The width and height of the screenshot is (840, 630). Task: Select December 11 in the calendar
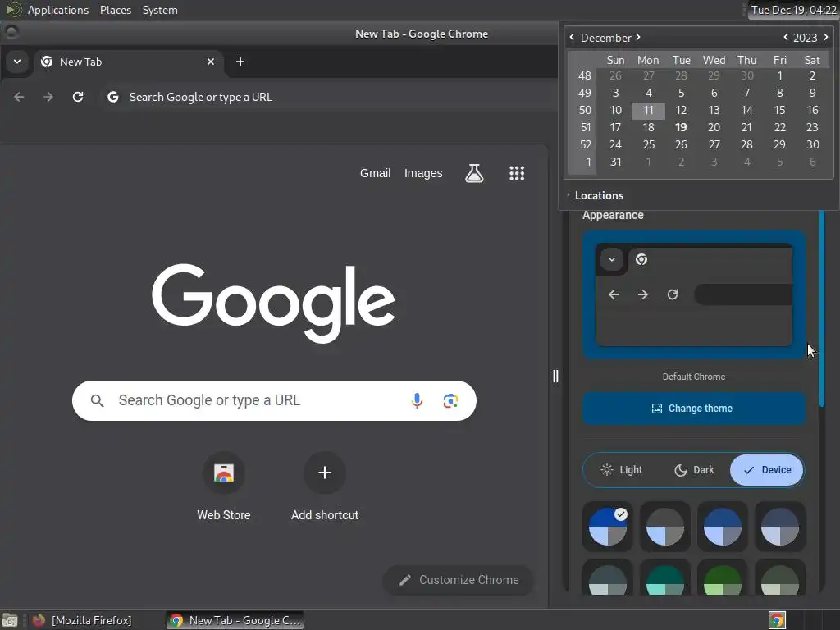(648, 111)
